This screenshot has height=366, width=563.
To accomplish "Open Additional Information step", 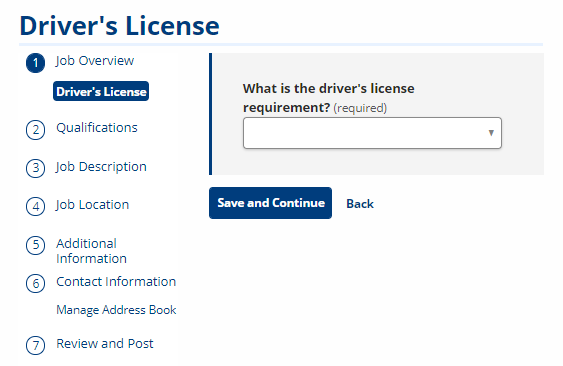I will point(91,251).
